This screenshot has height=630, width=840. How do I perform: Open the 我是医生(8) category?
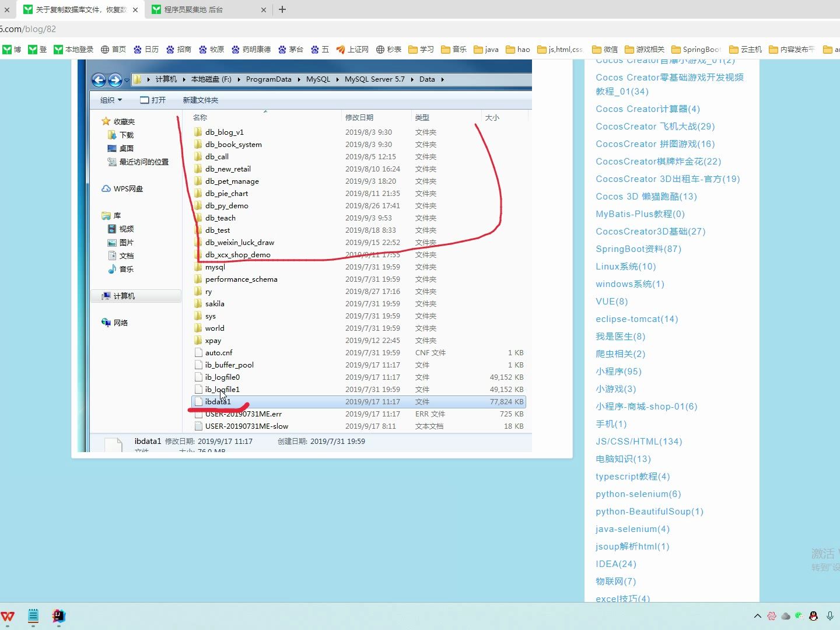point(621,337)
